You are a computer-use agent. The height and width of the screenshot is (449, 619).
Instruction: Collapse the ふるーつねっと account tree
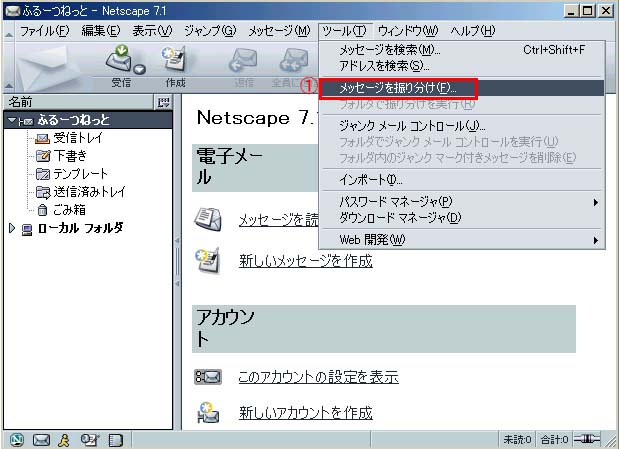click(11, 120)
